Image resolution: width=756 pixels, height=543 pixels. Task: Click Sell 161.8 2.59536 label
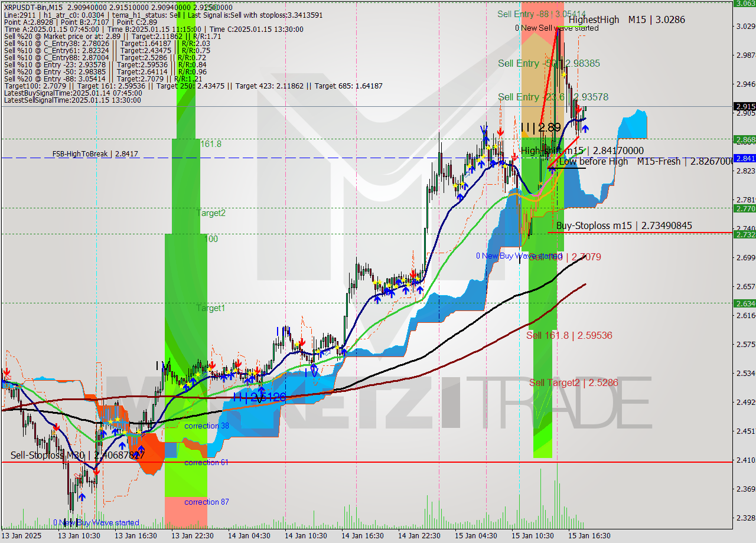click(x=569, y=335)
